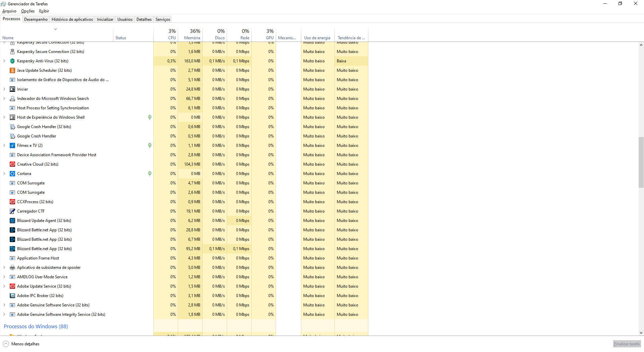Click the Cortana circle icon

click(x=12, y=174)
